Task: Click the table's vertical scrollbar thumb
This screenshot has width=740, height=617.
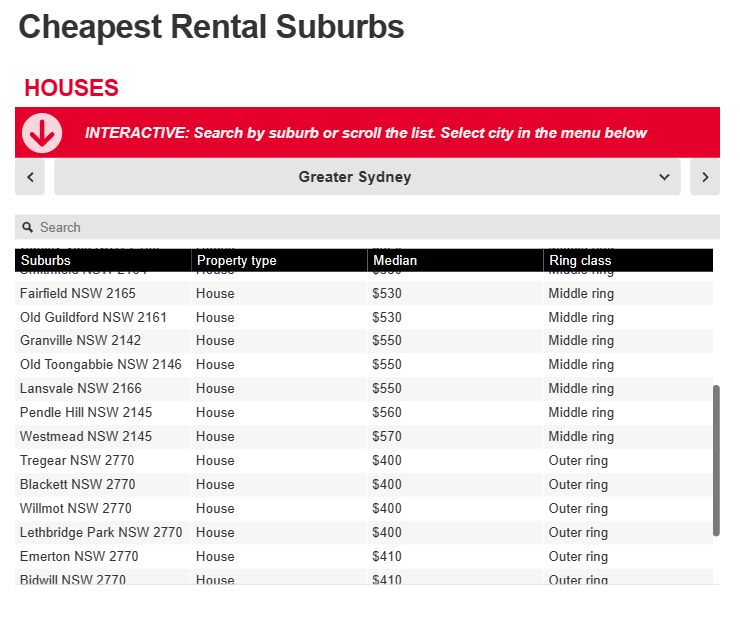Action: 716,460
